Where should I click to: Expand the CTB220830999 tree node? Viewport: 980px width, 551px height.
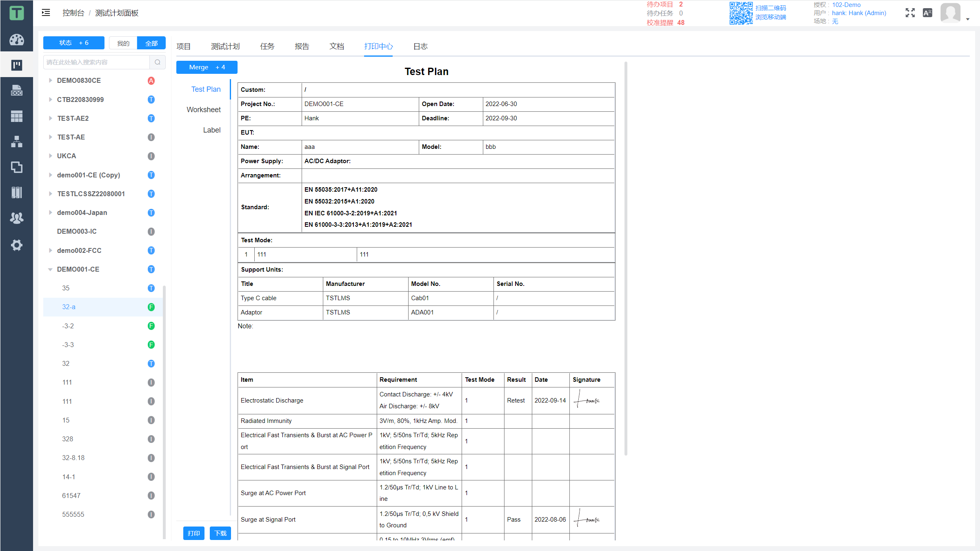coord(50,100)
